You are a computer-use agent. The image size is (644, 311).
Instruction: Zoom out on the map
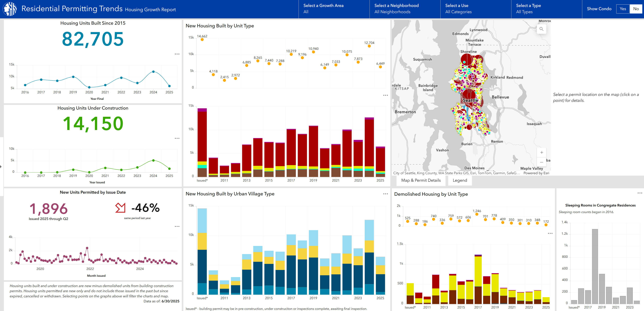tap(541, 162)
